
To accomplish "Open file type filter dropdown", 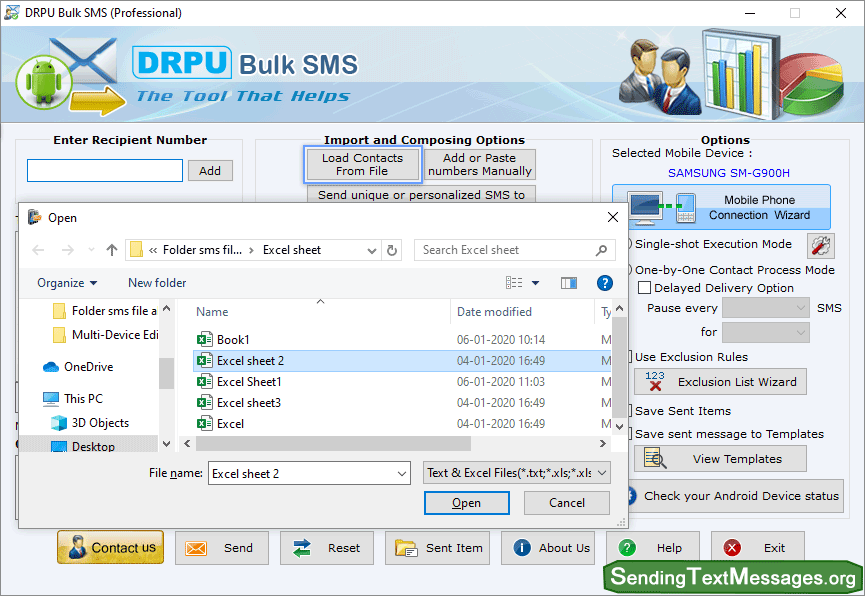I will pyautogui.click(x=602, y=473).
